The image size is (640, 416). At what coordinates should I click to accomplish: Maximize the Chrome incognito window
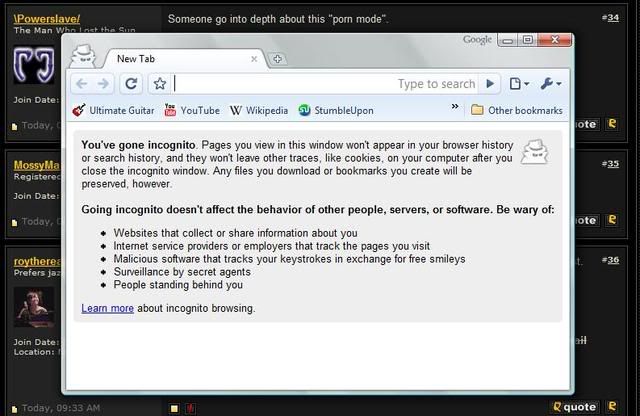coord(527,40)
